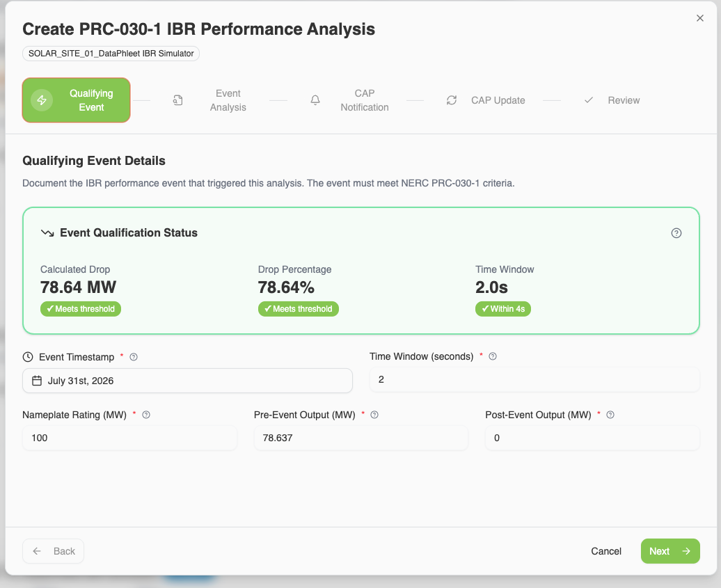Image resolution: width=721 pixels, height=588 pixels.
Task: Click the CAP Update refresh icon
Action: 452,100
